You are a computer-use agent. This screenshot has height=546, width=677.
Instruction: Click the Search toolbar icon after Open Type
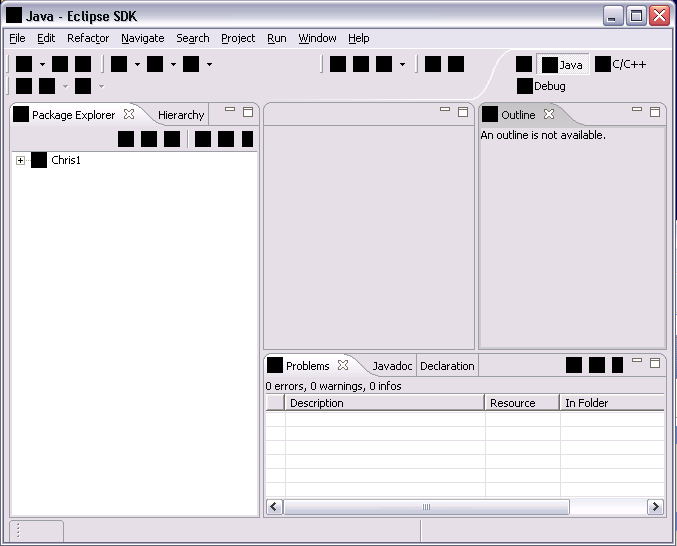pyautogui.click(x=456, y=64)
